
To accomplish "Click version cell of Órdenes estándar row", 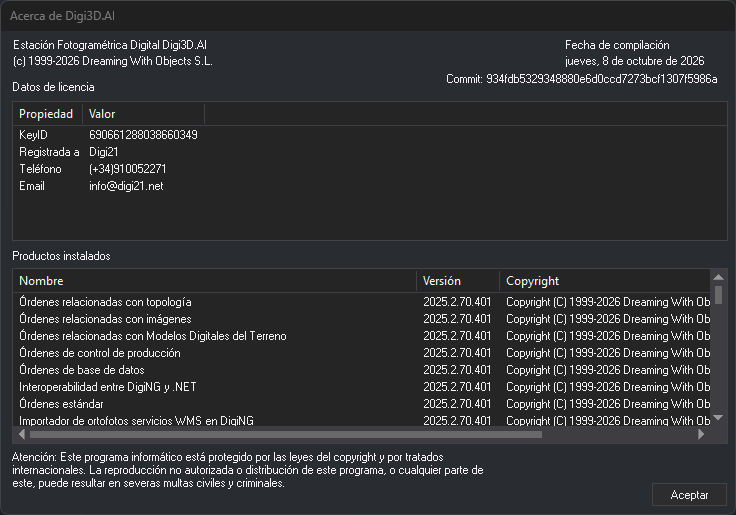I will [x=457, y=404].
